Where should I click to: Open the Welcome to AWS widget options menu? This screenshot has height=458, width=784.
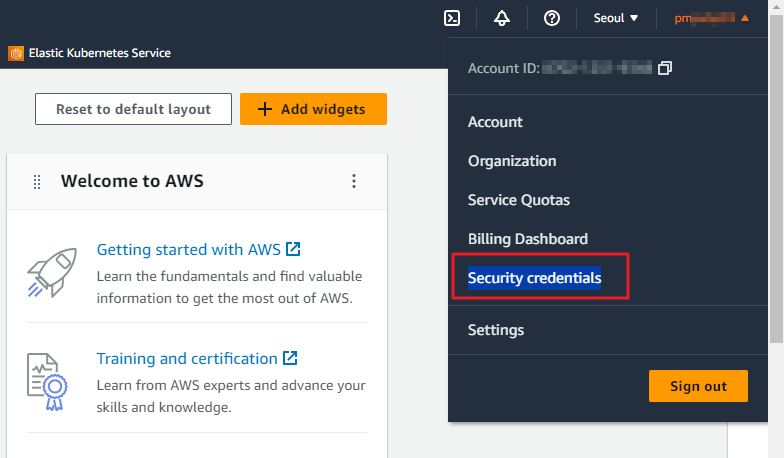(354, 181)
